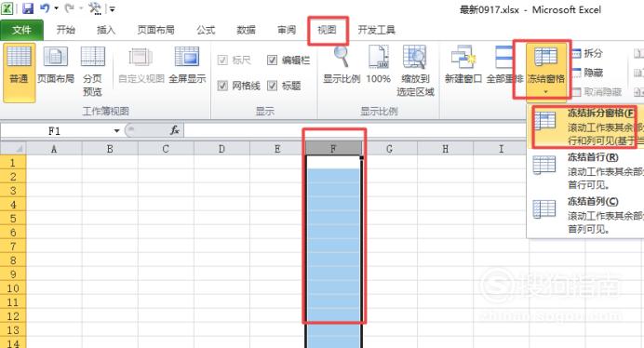Choose 冻结首行 Freeze Top Row option
The width and height of the screenshot is (644, 348).
click(x=585, y=171)
